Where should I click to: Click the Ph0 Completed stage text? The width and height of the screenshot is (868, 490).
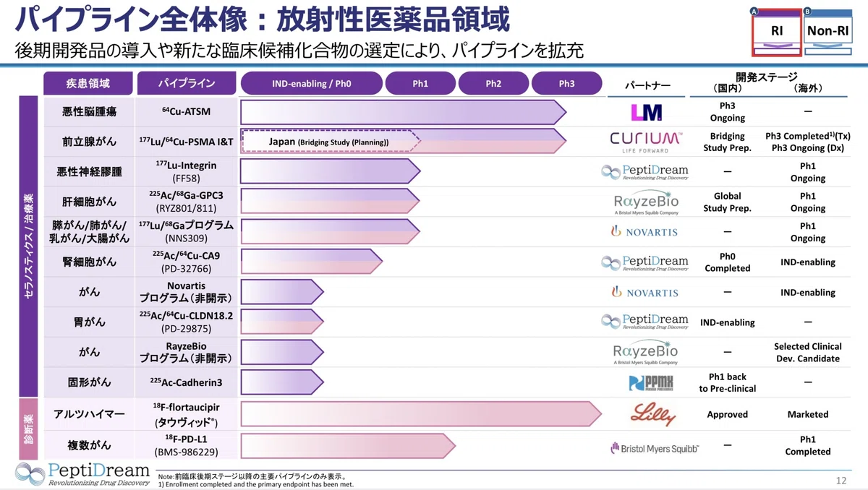pyautogui.click(x=727, y=262)
